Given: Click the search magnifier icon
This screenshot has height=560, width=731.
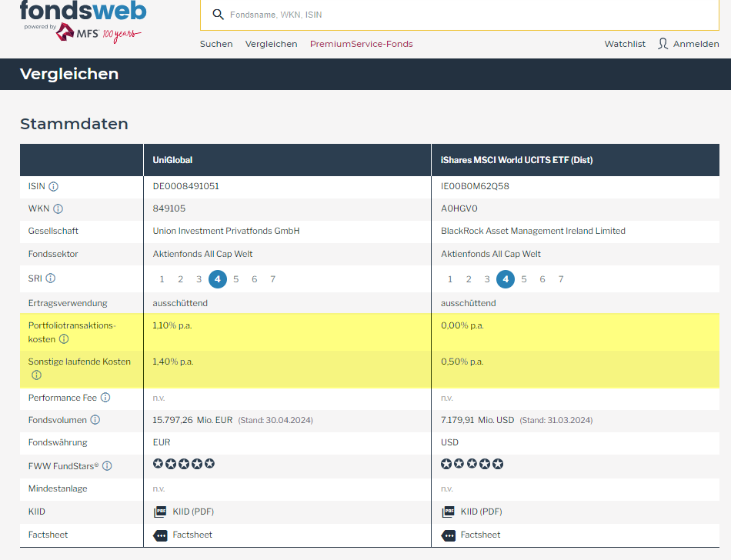Looking at the screenshot, I should point(218,15).
